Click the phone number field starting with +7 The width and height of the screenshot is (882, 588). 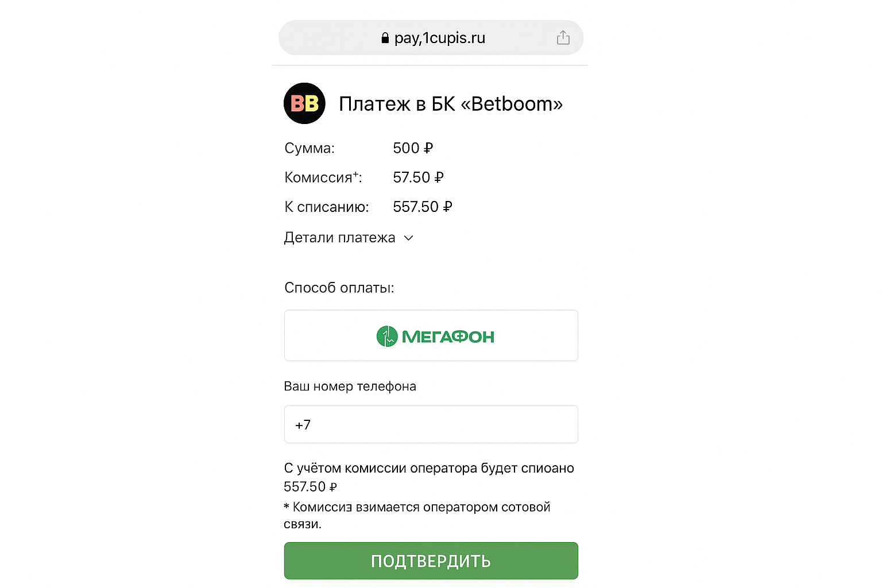[431, 424]
